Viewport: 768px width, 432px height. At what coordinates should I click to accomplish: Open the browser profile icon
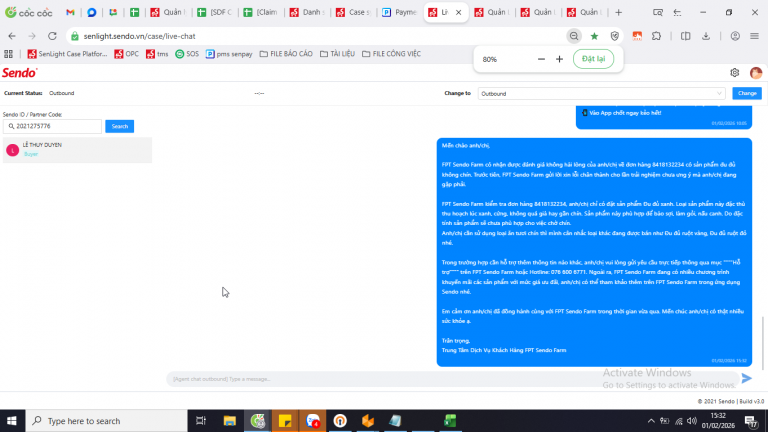click(735, 36)
